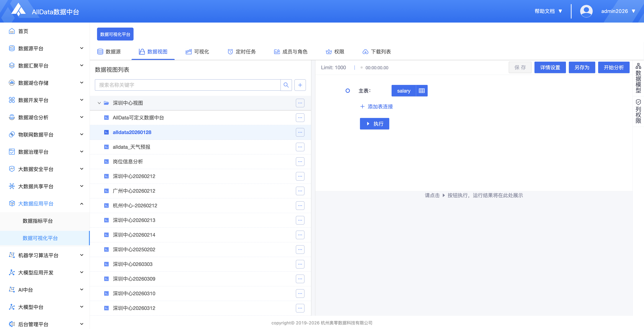The image size is (644, 329).
Task: Open 数据指标平台 in sidebar
Action: click(45, 221)
